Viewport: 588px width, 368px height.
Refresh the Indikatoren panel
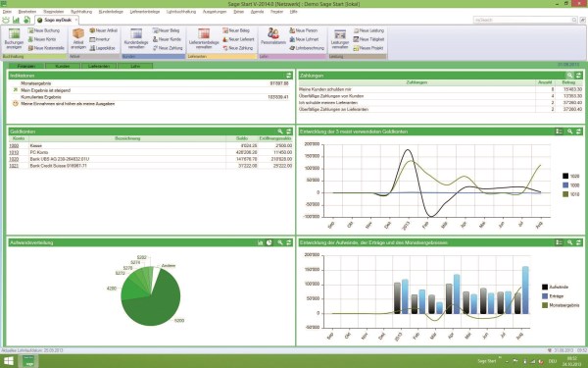pos(289,76)
